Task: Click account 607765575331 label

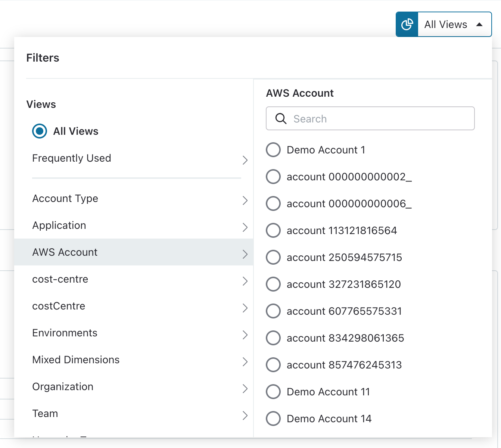Action: (344, 311)
